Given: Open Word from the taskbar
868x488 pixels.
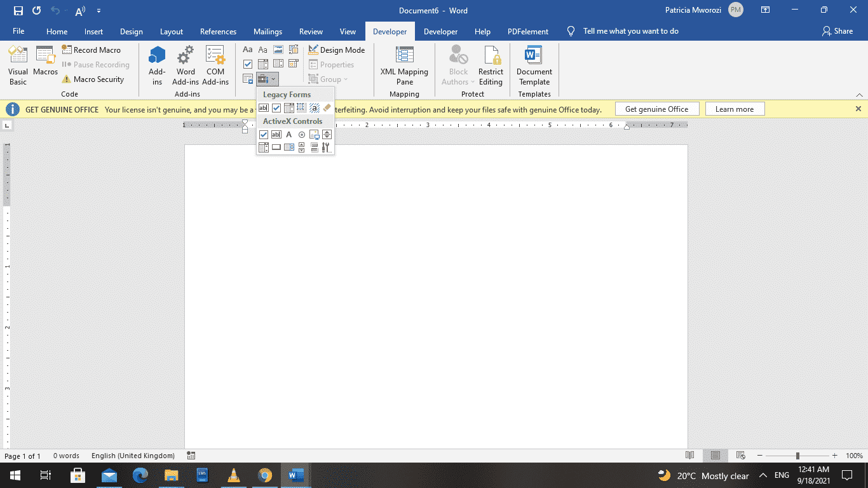Looking at the screenshot, I should tap(295, 475).
